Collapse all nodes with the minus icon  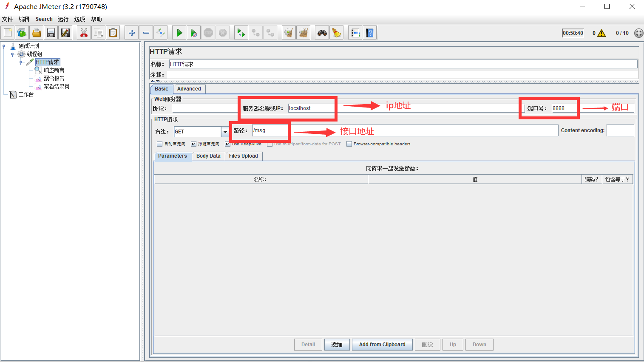(146, 33)
